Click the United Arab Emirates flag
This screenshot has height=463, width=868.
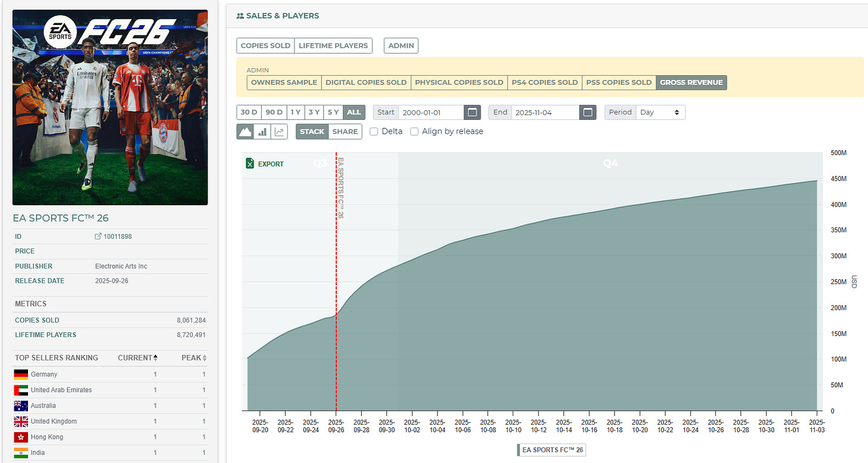coord(21,390)
